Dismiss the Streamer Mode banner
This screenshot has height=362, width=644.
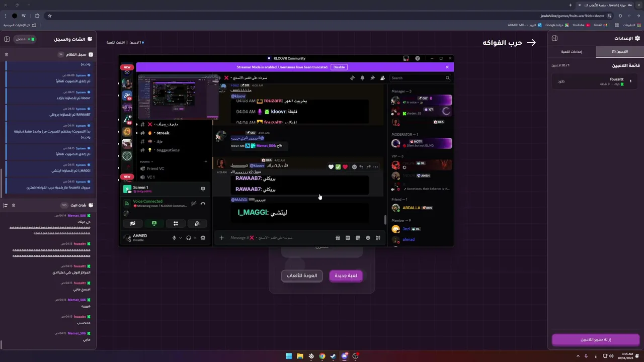447,67
